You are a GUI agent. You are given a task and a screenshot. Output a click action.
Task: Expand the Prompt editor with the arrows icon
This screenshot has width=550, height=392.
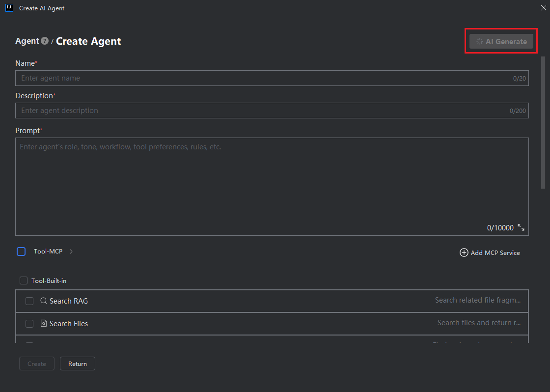pos(521,228)
